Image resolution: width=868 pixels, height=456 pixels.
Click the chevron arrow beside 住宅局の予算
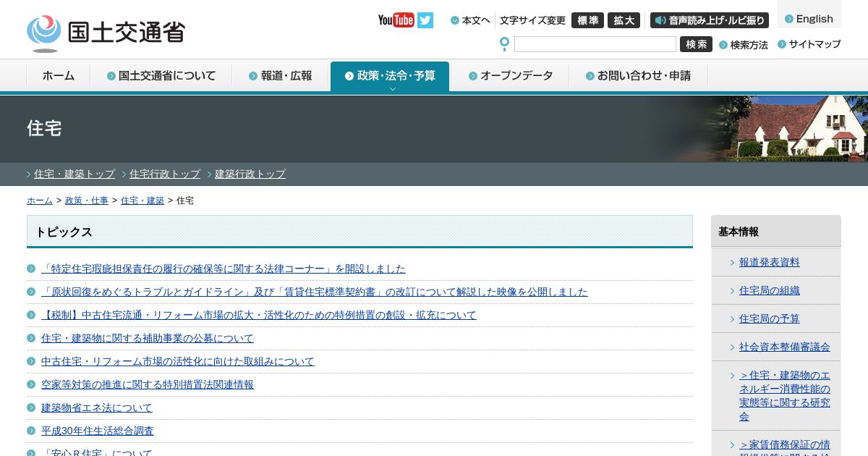pyautogui.click(x=732, y=319)
